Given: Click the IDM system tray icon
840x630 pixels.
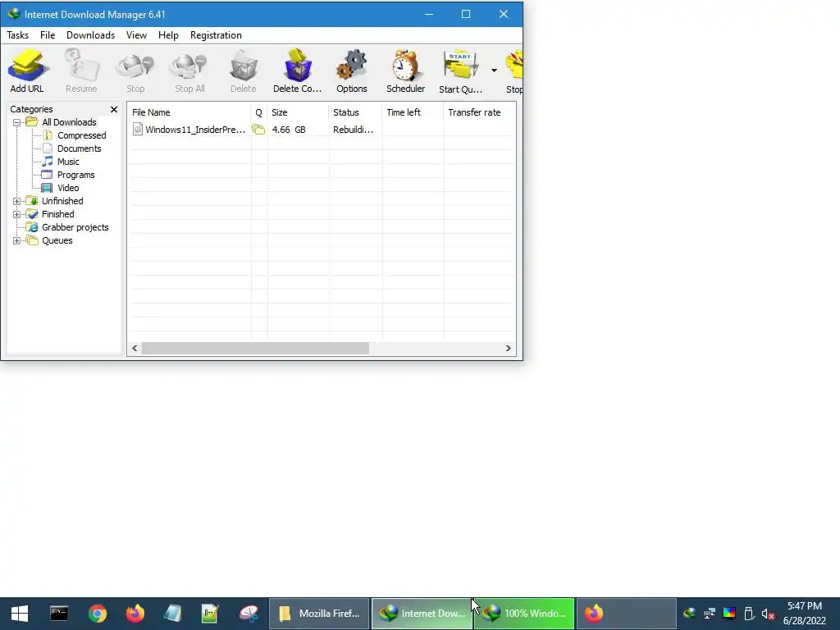Looking at the screenshot, I should pos(689,614).
